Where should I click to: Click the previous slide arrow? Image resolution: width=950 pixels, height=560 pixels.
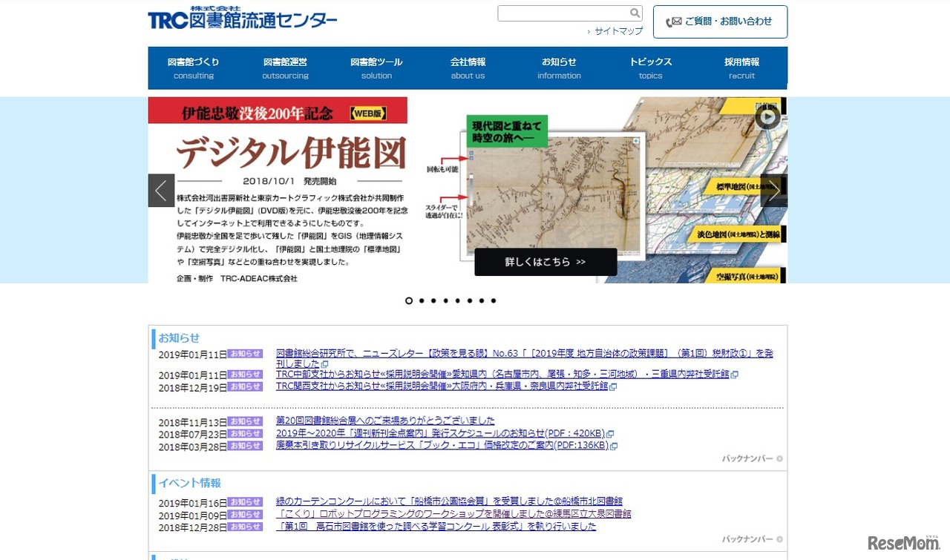click(x=161, y=191)
